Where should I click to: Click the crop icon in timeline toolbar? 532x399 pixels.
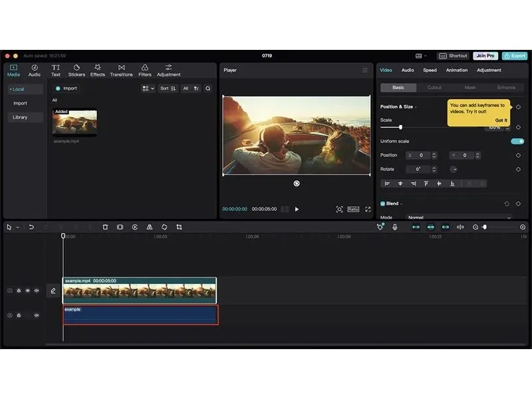(179, 227)
